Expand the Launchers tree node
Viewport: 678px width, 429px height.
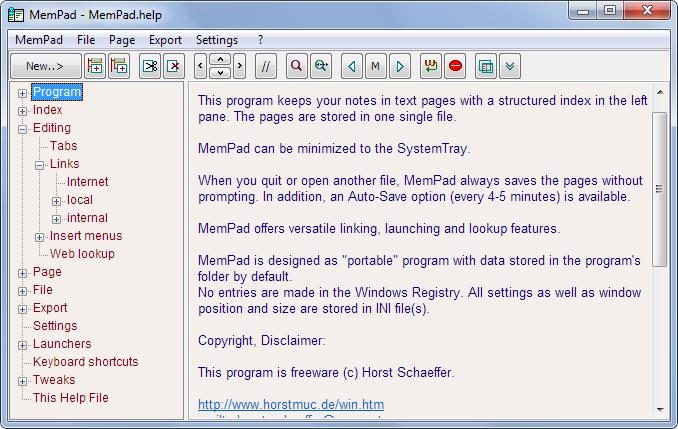tap(22, 346)
